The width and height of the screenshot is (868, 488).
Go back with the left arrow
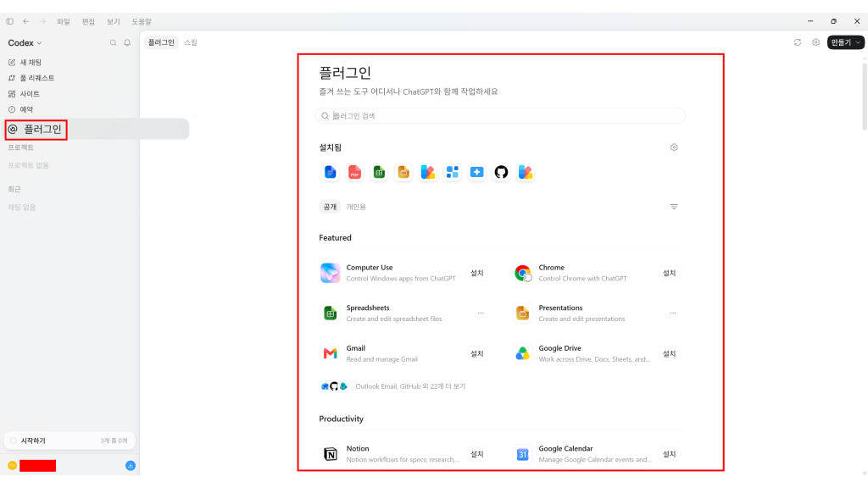pyautogui.click(x=26, y=21)
